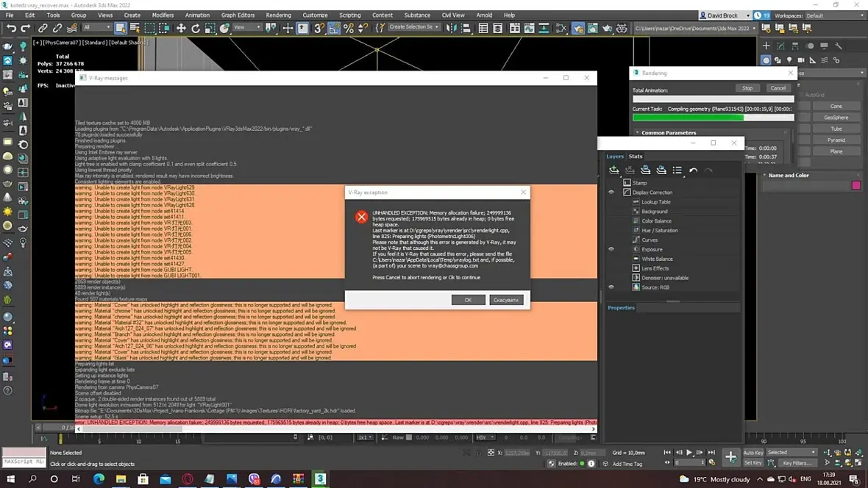This screenshot has width=868, height=488.
Task: Click the GeoSphere primitive button
Action: (836, 118)
